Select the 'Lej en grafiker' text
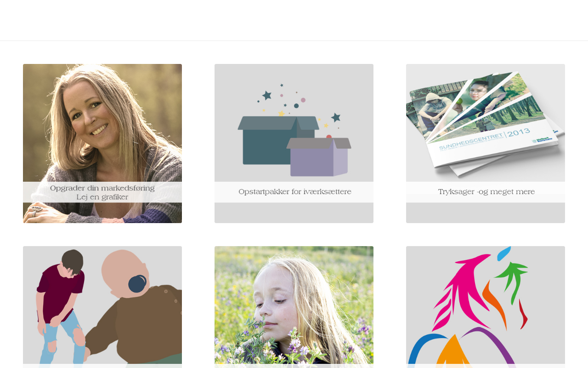Viewport: 588px width, 368px height. 102,197
